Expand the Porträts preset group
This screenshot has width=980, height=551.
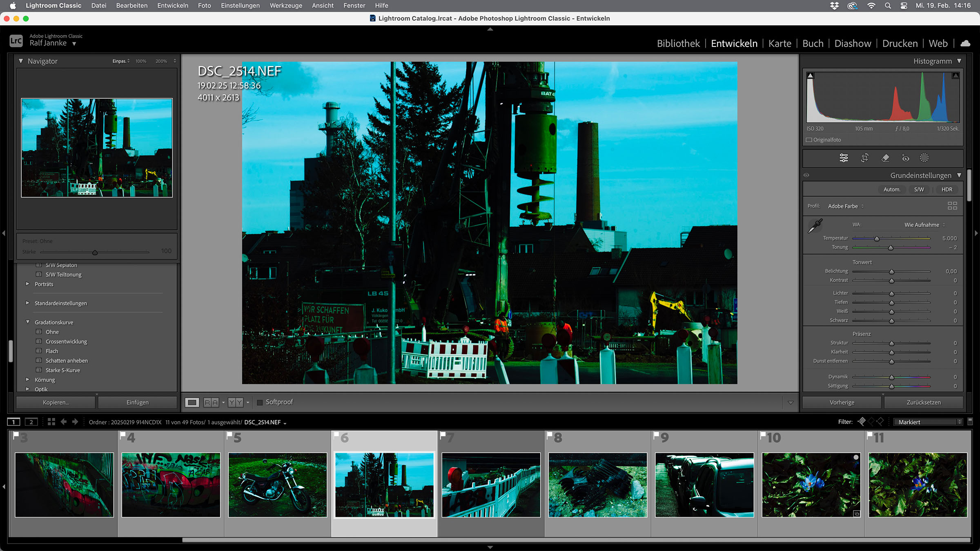coord(27,284)
